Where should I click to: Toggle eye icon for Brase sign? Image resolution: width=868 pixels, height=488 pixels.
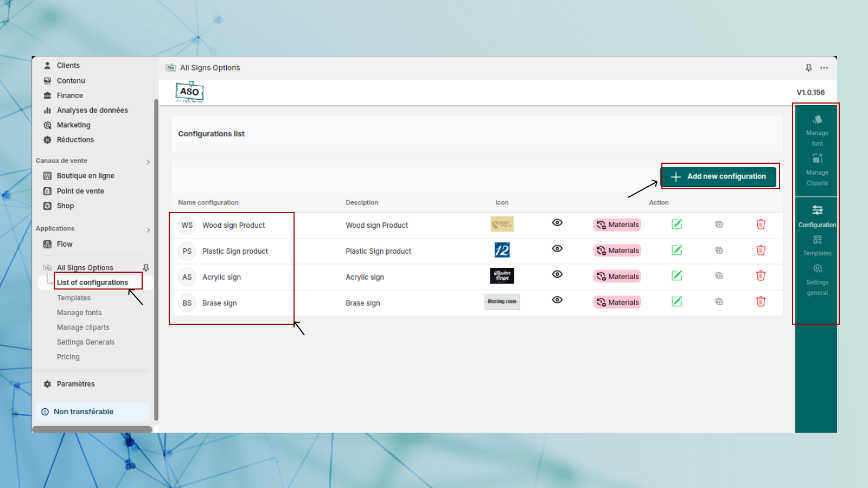pyautogui.click(x=557, y=300)
